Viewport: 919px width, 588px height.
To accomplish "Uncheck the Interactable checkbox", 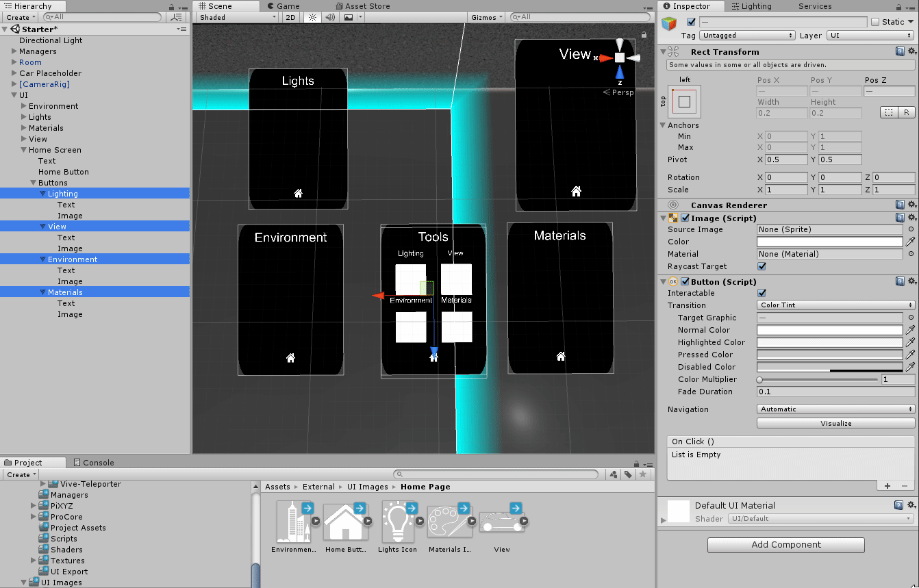I will [x=761, y=293].
